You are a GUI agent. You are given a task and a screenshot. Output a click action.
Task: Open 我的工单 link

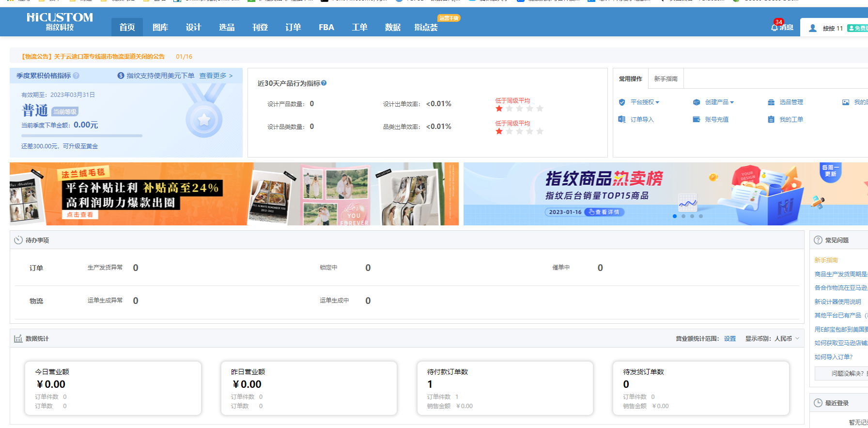pos(791,120)
